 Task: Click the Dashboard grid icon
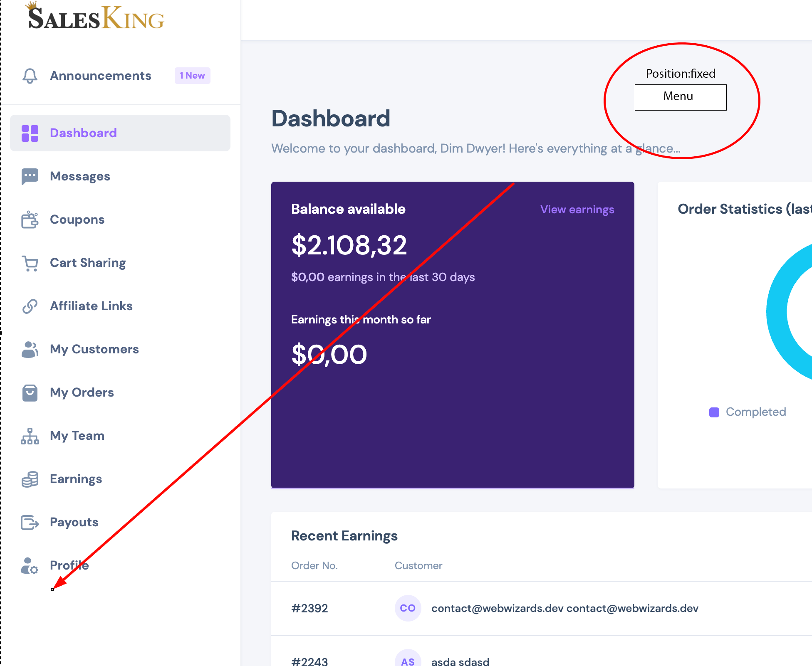coord(30,133)
